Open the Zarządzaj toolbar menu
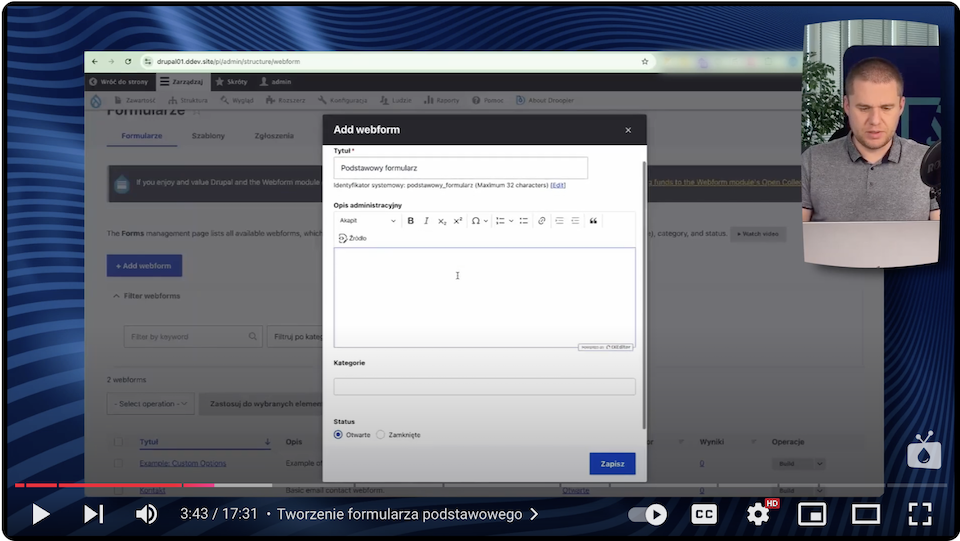Image resolution: width=960 pixels, height=541 pixels. click(181, 81)
